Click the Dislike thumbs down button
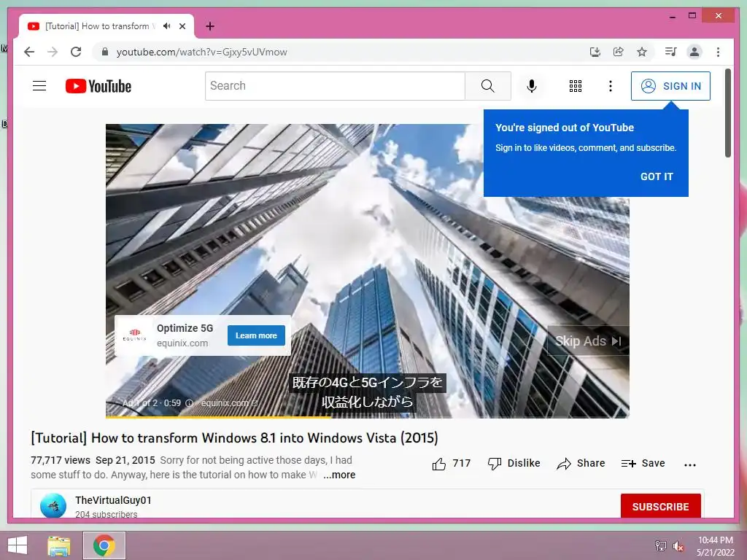Screen dimensions: 747x560 click(514, 463)
